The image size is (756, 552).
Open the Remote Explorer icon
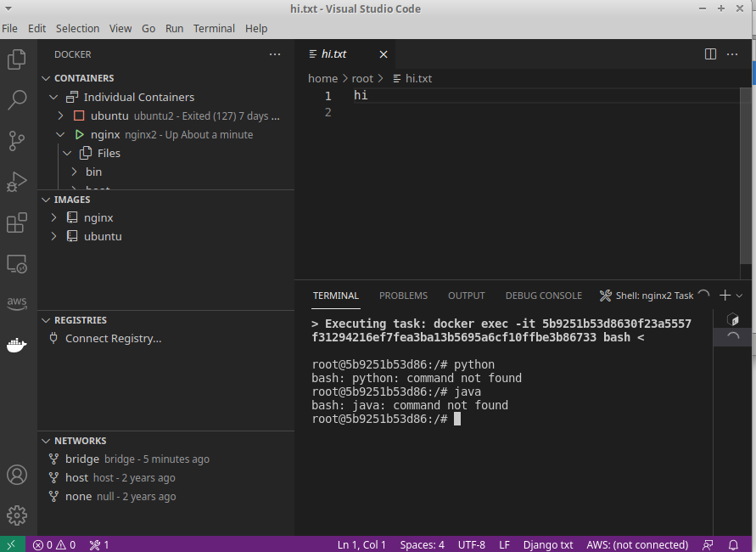coord(17,264)
